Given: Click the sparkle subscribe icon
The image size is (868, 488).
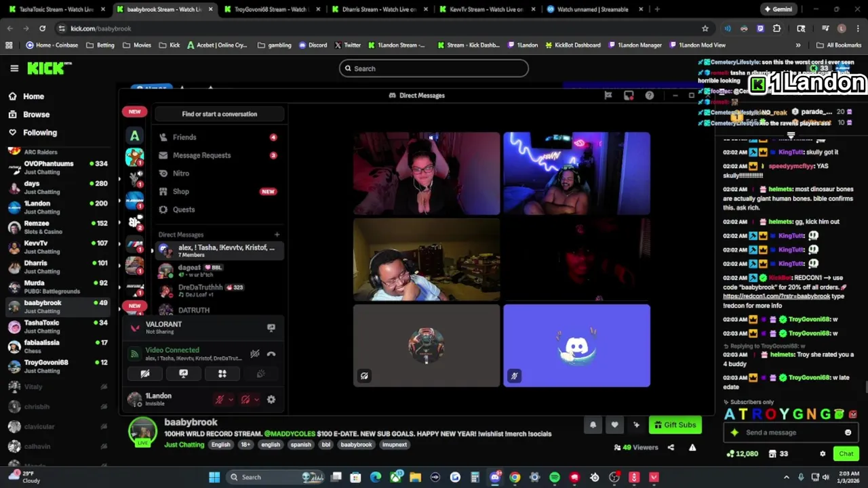Looking at the screenshot, I should pos(636,425).
